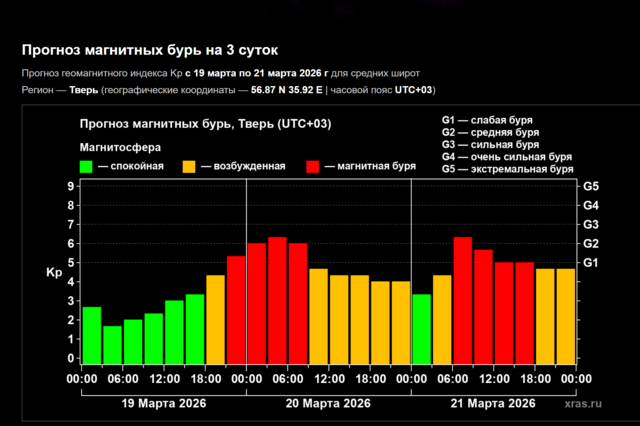Click the '06:00' tick label for 21 March

453,379
